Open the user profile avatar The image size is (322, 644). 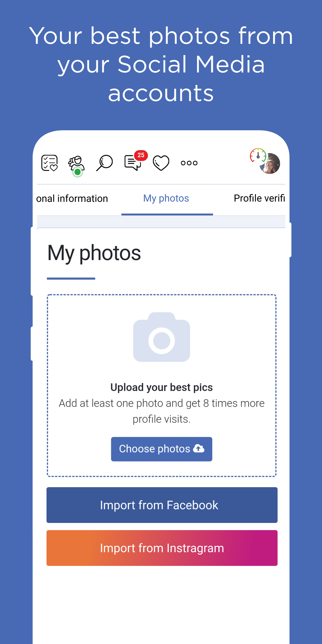coord(270,164)
